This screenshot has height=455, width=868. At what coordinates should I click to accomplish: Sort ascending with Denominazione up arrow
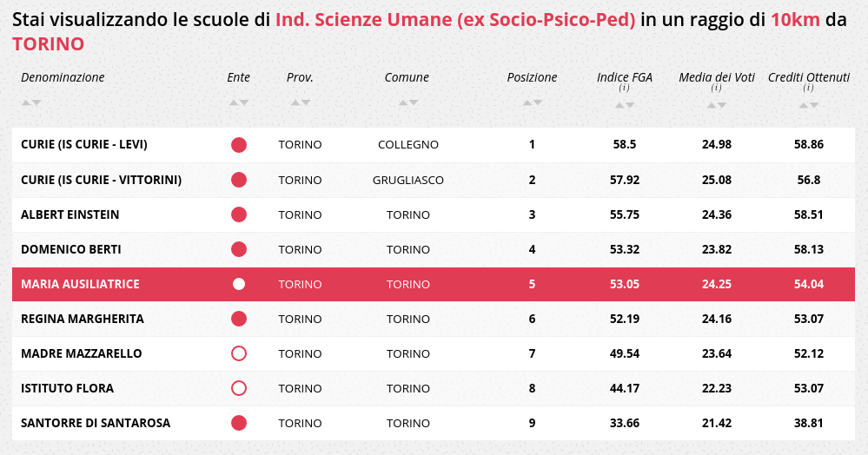(26, 102)
